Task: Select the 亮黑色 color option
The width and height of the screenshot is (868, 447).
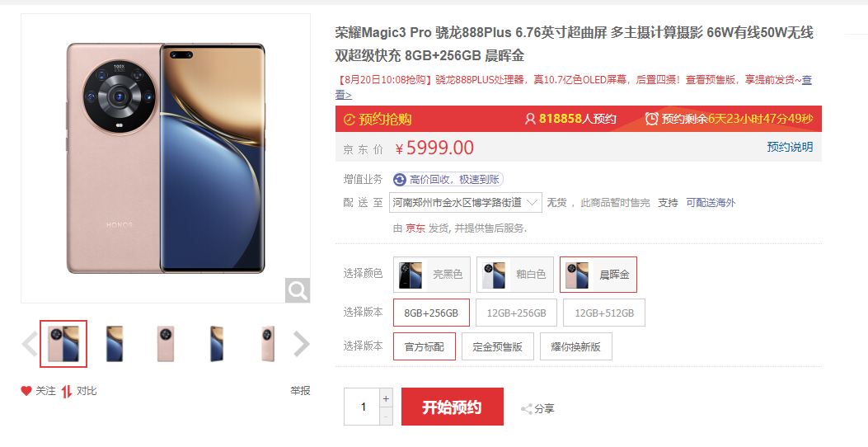Action: (432, 275)
